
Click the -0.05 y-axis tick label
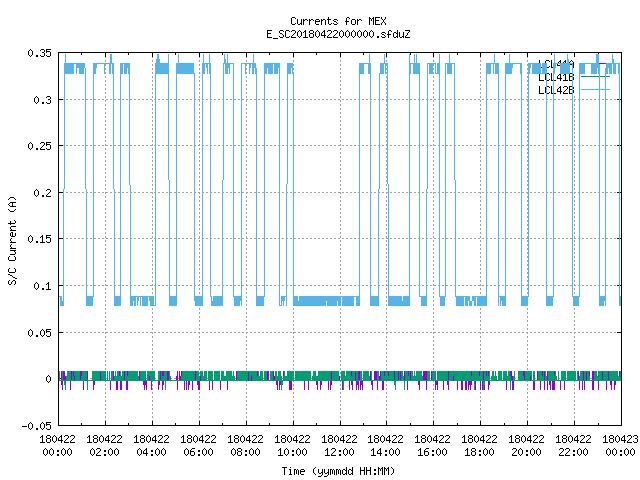(37, 426)
